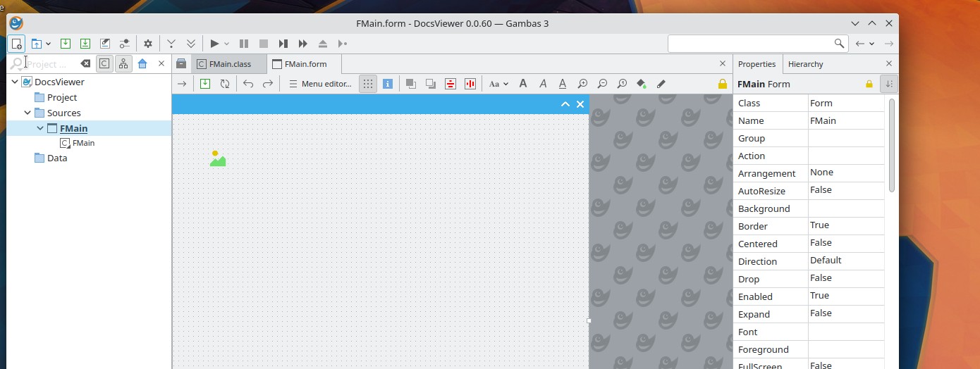This screenshot has width=980, height=369.
Task: Collapse the DocsViewer project tree node
Action: click(x=15, y=82)
